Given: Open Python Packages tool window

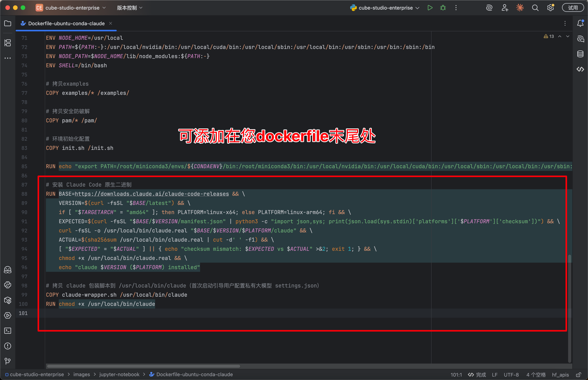Looking at the screenshot, I should click(x=8, y=300).
